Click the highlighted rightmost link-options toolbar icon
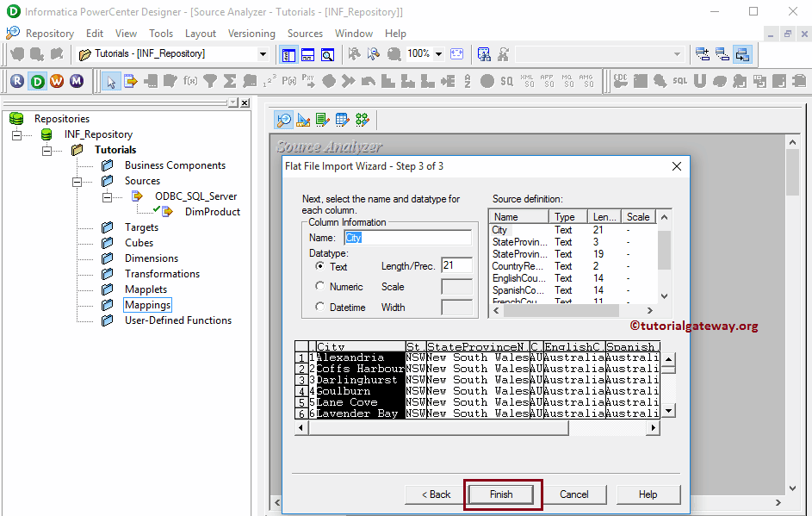 tap(742, 54)
